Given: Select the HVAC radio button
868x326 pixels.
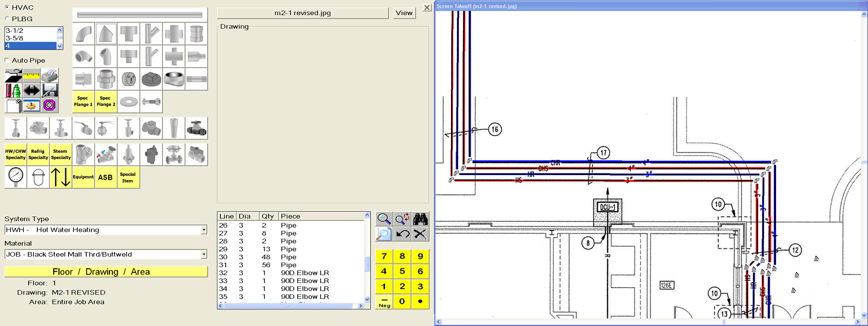Looking at the screenshot, I should (x=7, y=7).
